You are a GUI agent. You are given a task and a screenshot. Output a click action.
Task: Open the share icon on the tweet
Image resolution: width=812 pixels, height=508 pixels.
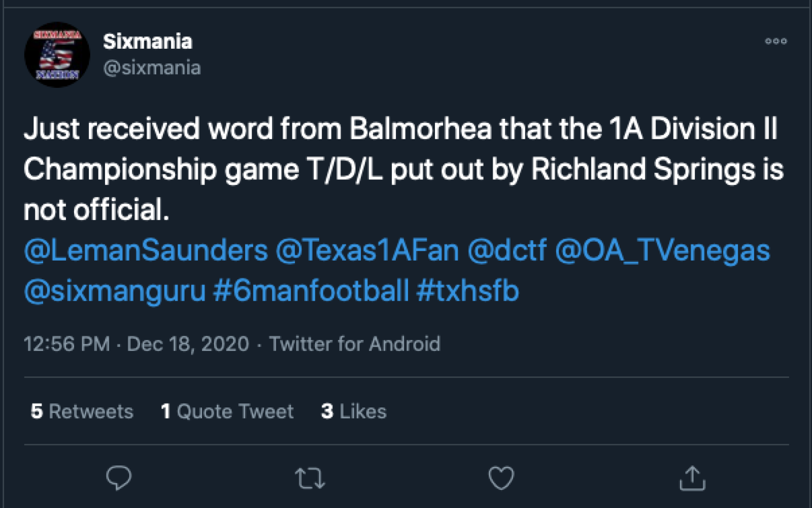tap(694, 477)
